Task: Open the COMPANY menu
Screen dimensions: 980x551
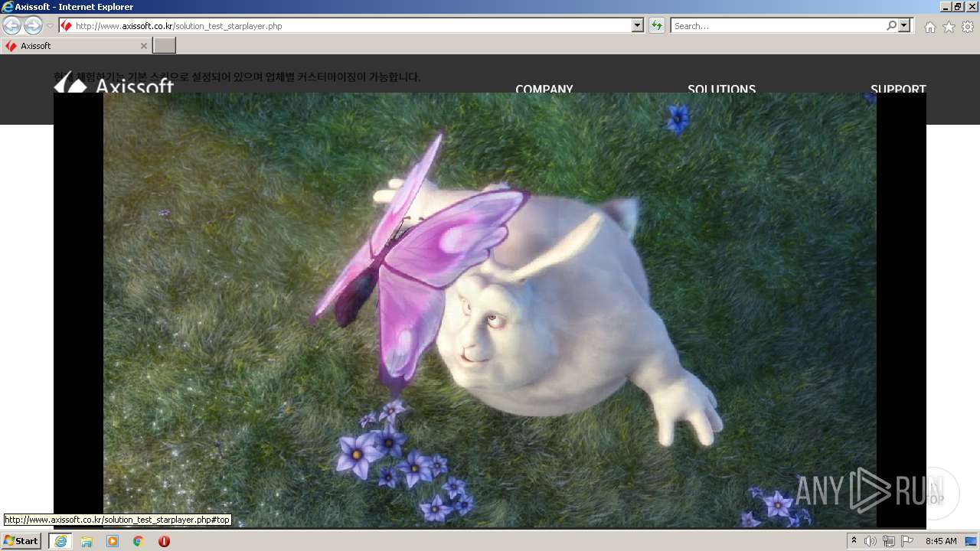Action: click(544, 89)
